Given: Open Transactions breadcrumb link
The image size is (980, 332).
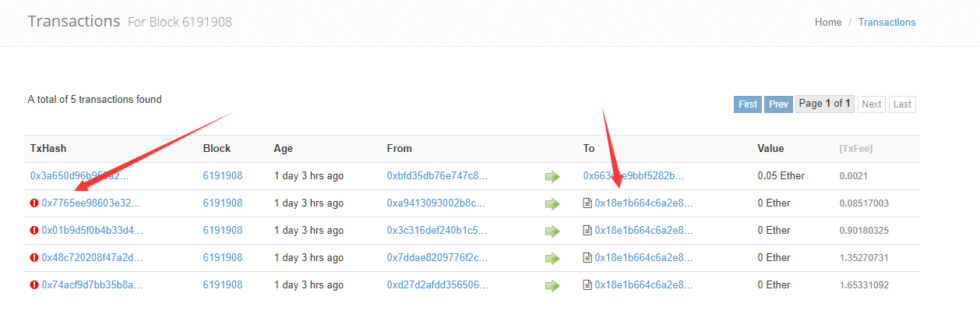Looking at the screenshot, I should 887,23.
